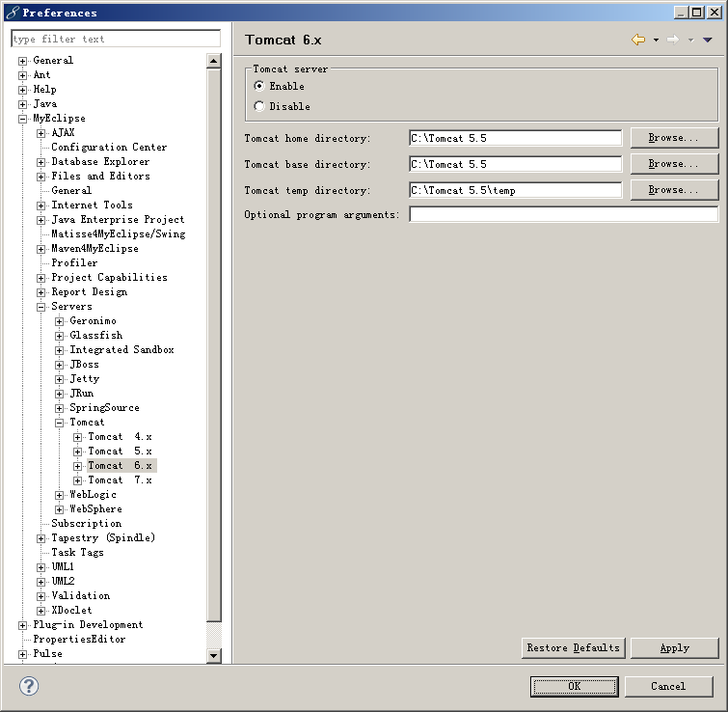This screenshot has height=712, width=728.
Task: Select Internet Tools tree item
Action: tap(92, 205)
